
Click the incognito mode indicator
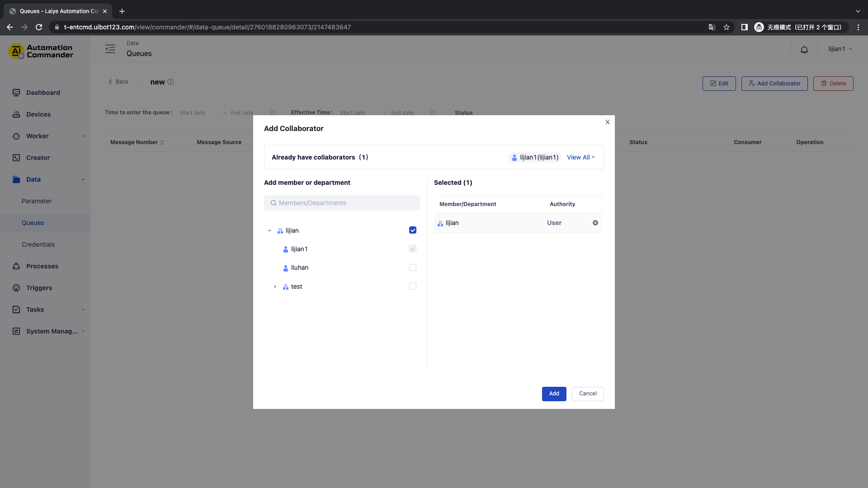pos(801,27)
